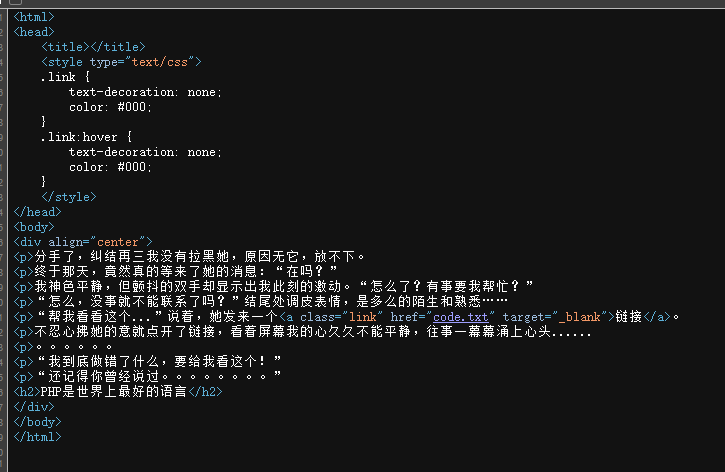Click the paragraph starting 我神色平静
725x472 pixels.
274,287
